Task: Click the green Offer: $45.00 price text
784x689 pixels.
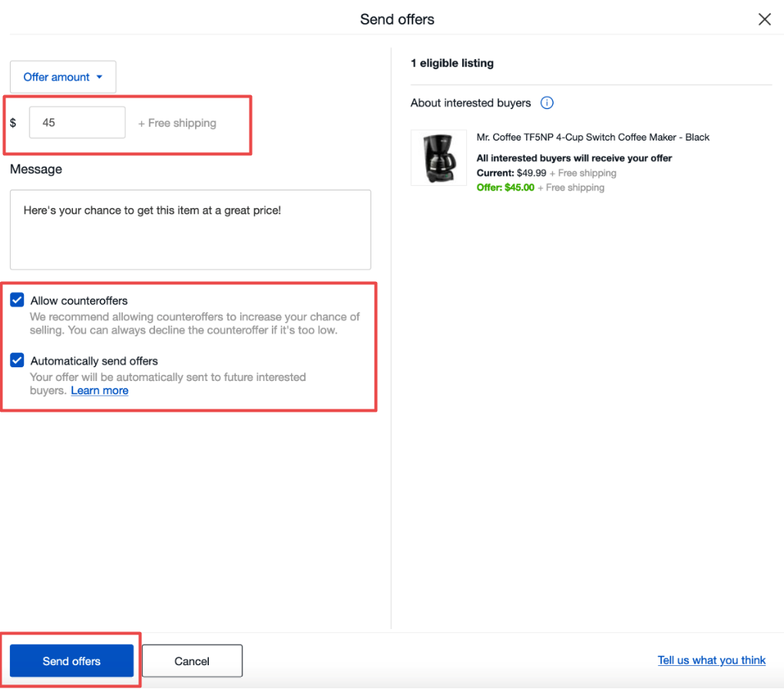Action: coord(505,187)
